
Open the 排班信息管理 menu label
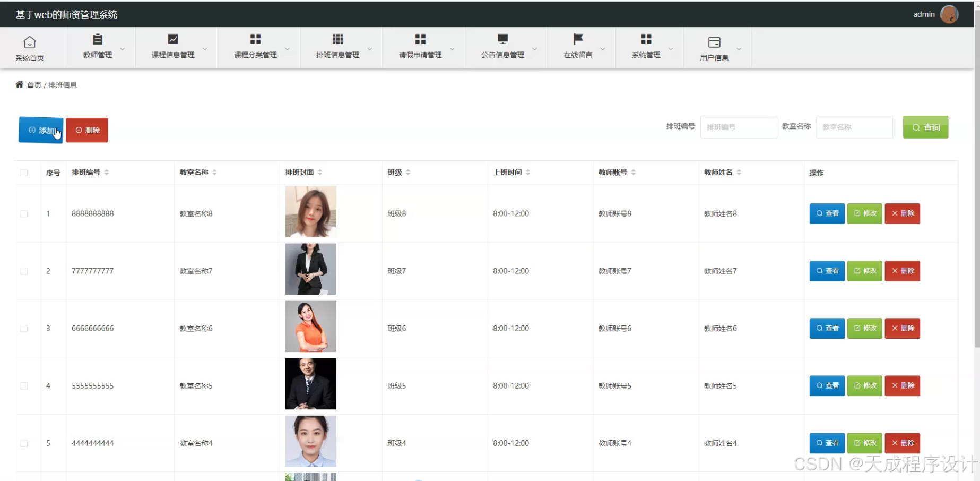(x=338, y=55)
